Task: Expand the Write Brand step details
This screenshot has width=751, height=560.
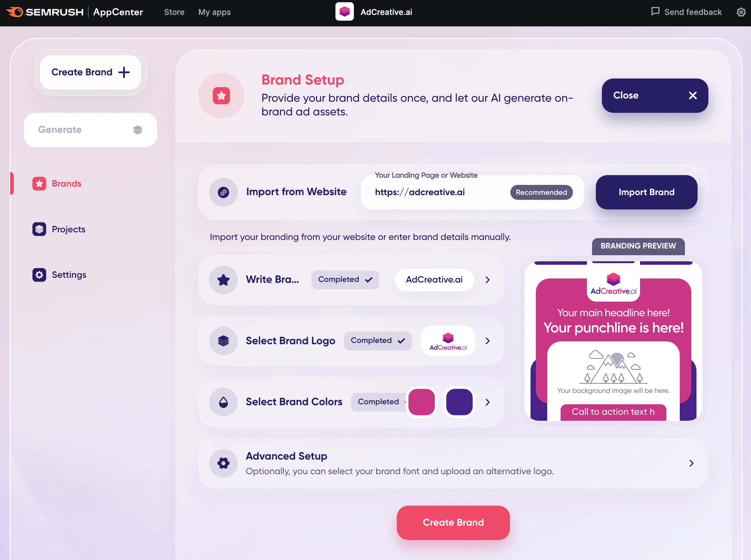Action: pos(487,279)
